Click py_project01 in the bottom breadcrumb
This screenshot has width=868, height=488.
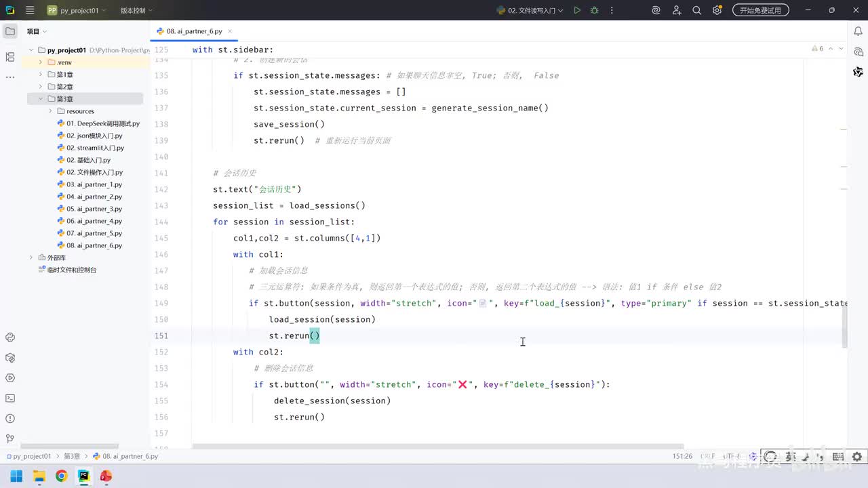[x=28, y=456]
